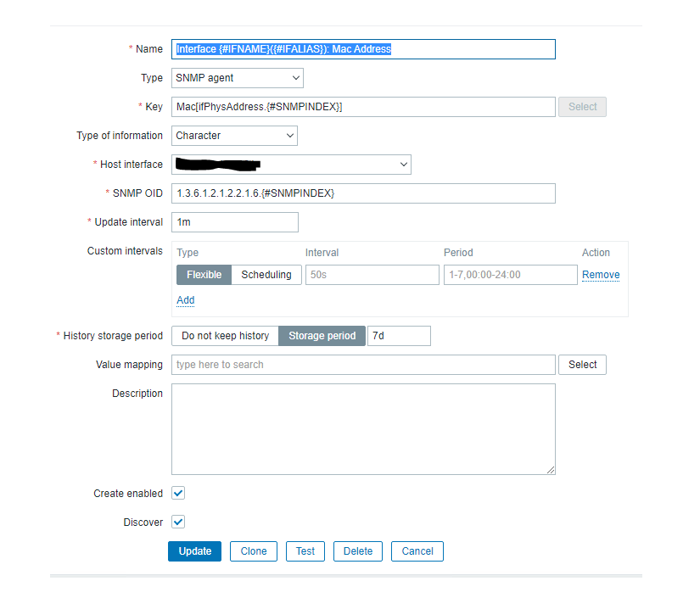The width and height of the screenshot is (700, 598).
Task: Expand the Type of information dropdown
Action: tap(234, 136)
